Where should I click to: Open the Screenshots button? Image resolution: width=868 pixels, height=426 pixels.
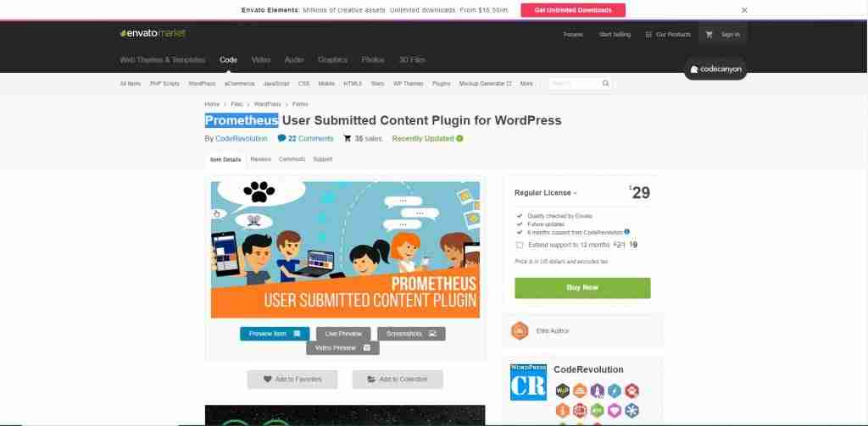pyautogui.click(x=411, y=334)
